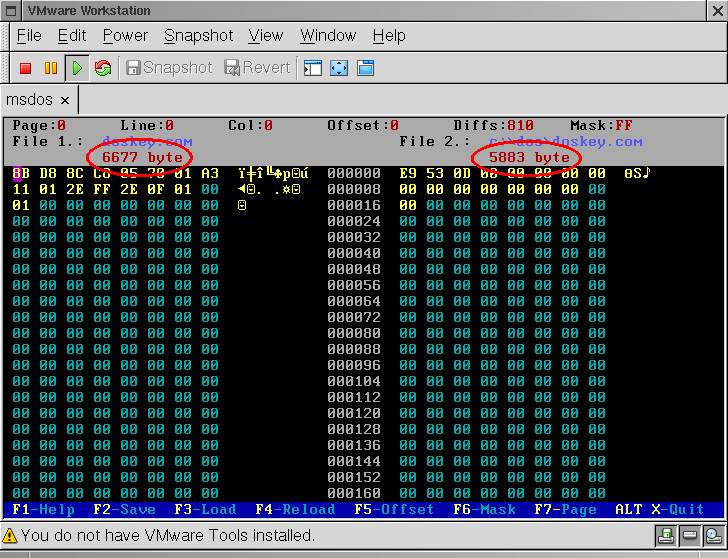Viewport: 728px width, 558px height.
Task: Click the 5883 byte file size
Action: [529, 157]
